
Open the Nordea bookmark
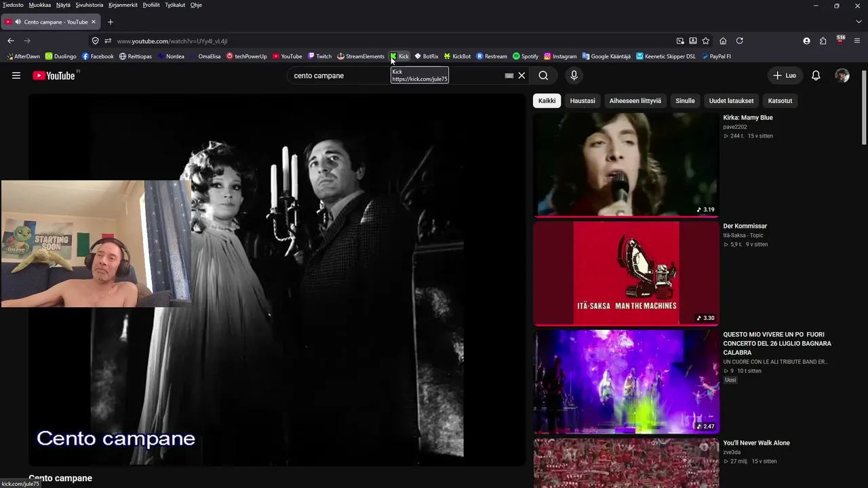click(x=171, y=56)
